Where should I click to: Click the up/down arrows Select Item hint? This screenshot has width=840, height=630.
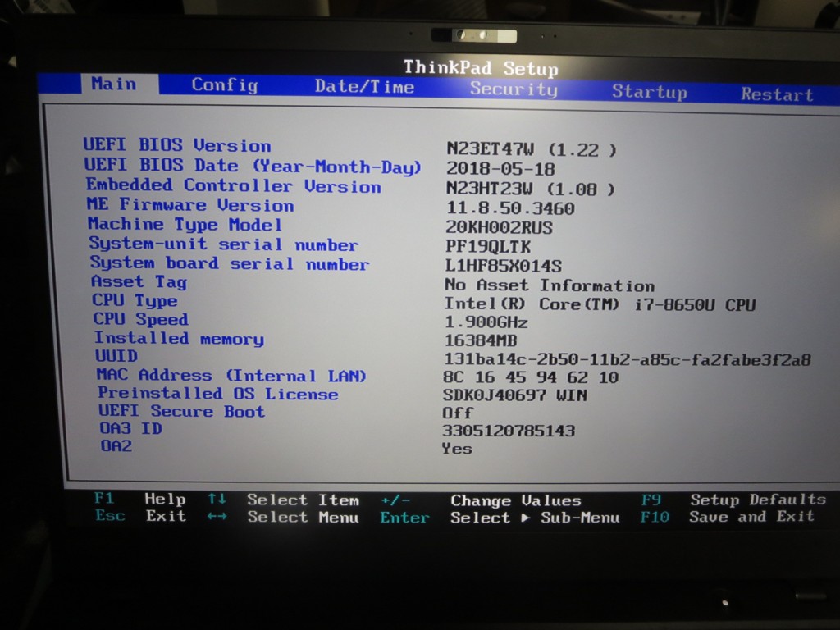pyautogui.click(x=283, y=500)
